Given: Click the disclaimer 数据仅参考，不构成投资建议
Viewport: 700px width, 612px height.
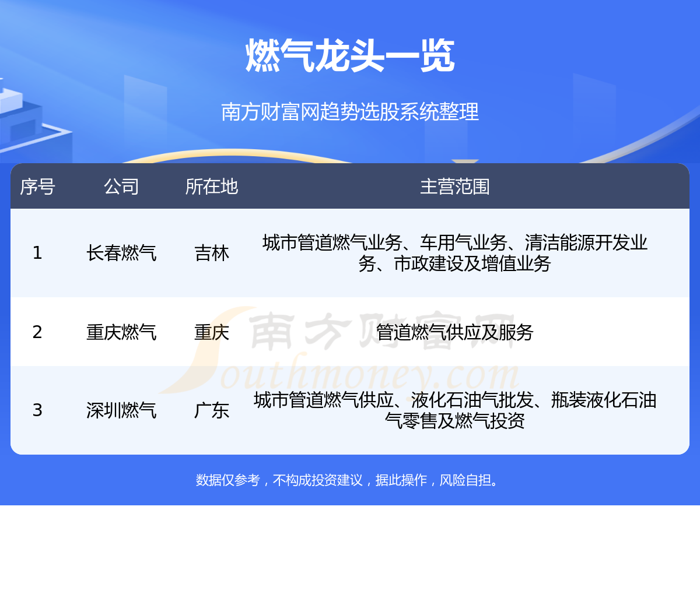Looking at the screenshot, I should pyautogui.click(x=279, y=480).
